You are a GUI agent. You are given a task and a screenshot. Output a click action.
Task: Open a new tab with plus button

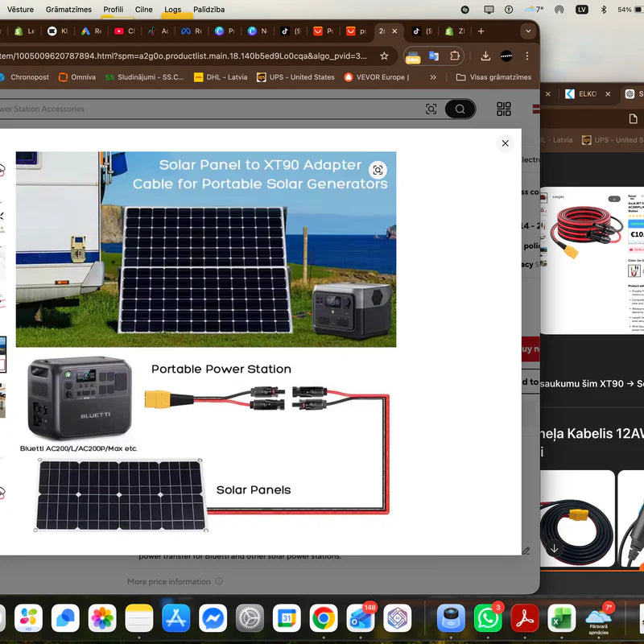tap(481, 31)
